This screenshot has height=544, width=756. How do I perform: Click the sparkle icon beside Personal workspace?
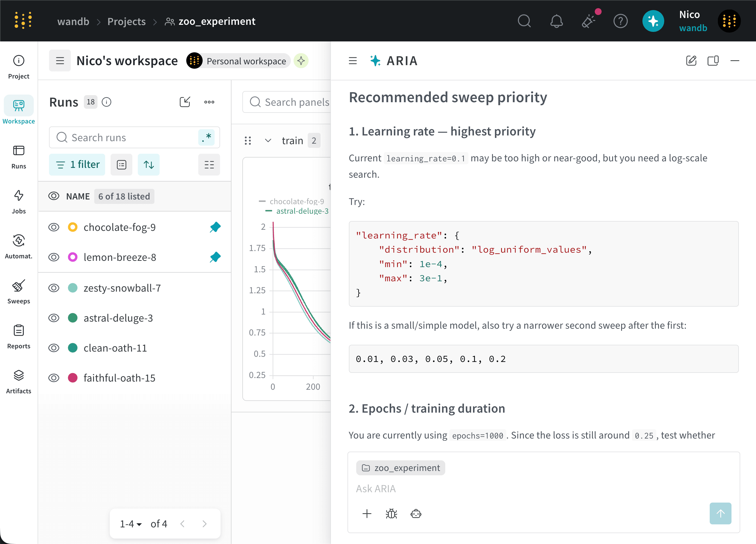301,61
